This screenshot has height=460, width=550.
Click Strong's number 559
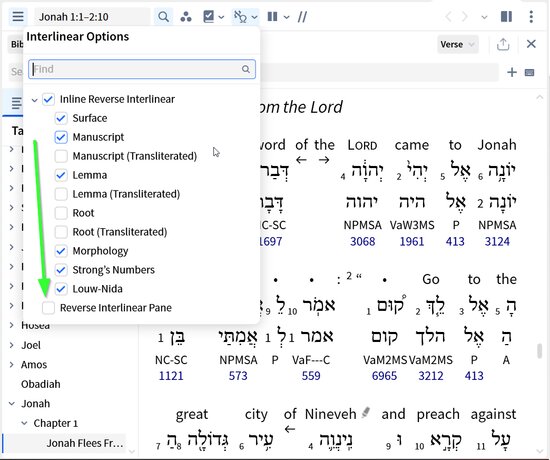311,376
